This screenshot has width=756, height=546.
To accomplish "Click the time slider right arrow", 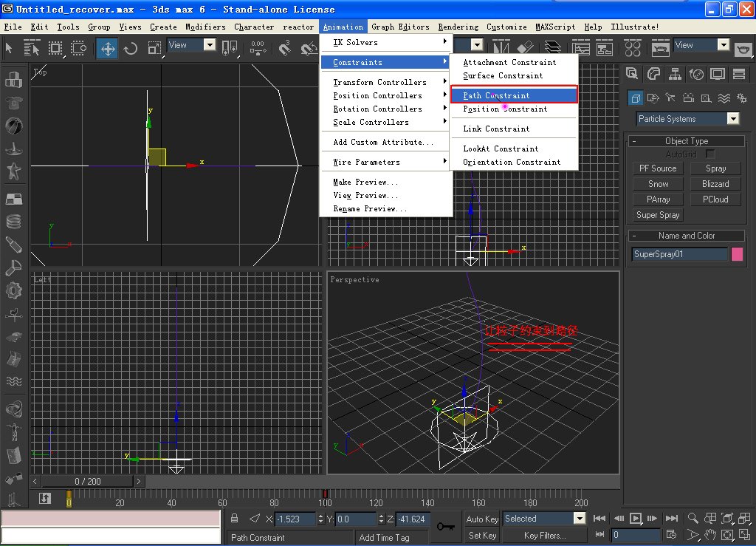I will (x=138, y=482).
